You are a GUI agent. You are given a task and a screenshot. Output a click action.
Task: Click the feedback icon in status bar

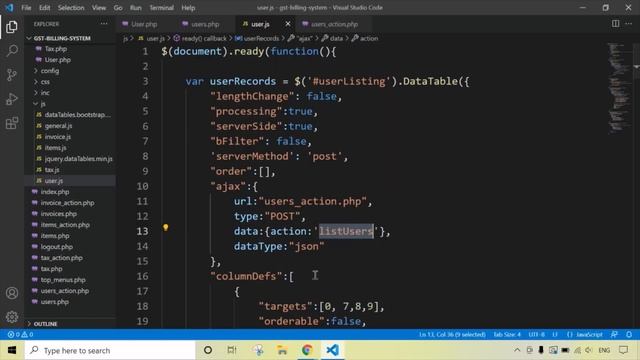(x=614, y=334)
